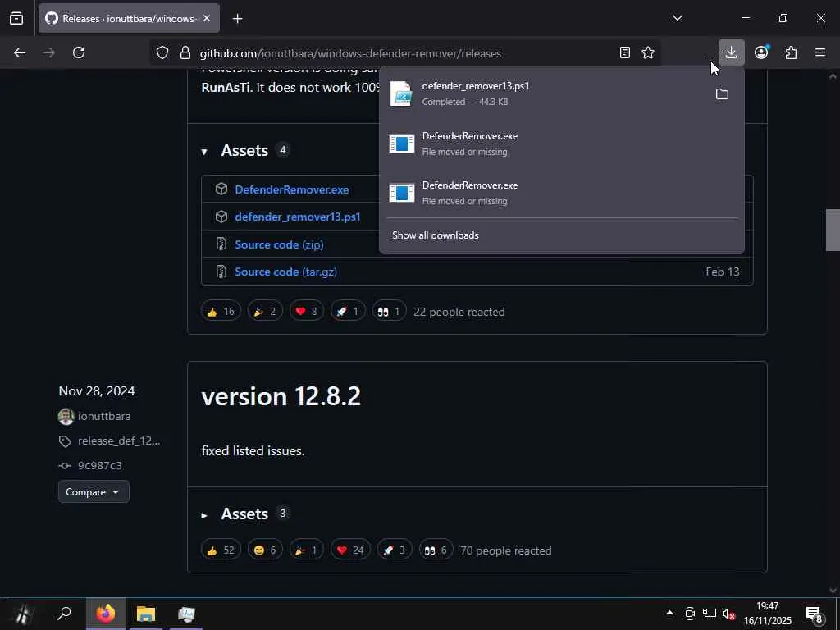Click the address bar URL field

[404, 53]
